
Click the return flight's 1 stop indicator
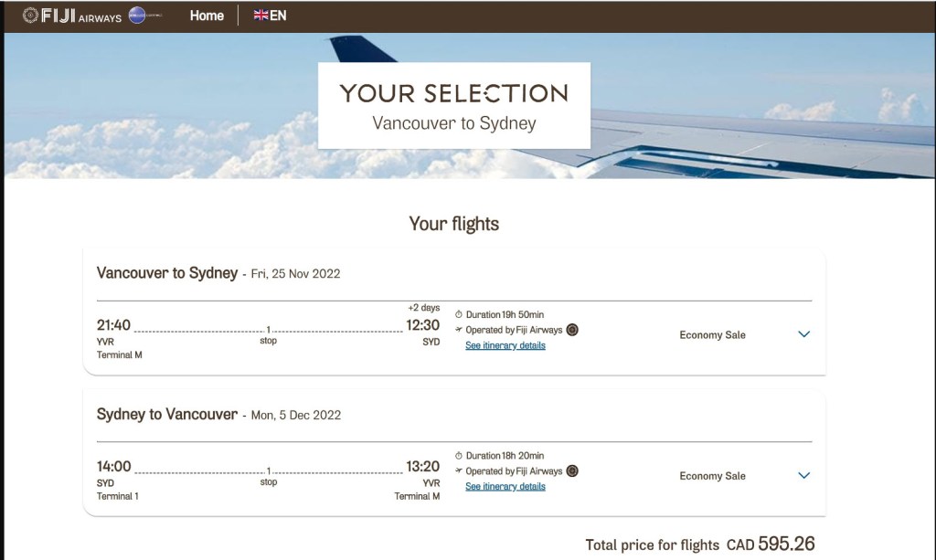click(x=268, y=476)
